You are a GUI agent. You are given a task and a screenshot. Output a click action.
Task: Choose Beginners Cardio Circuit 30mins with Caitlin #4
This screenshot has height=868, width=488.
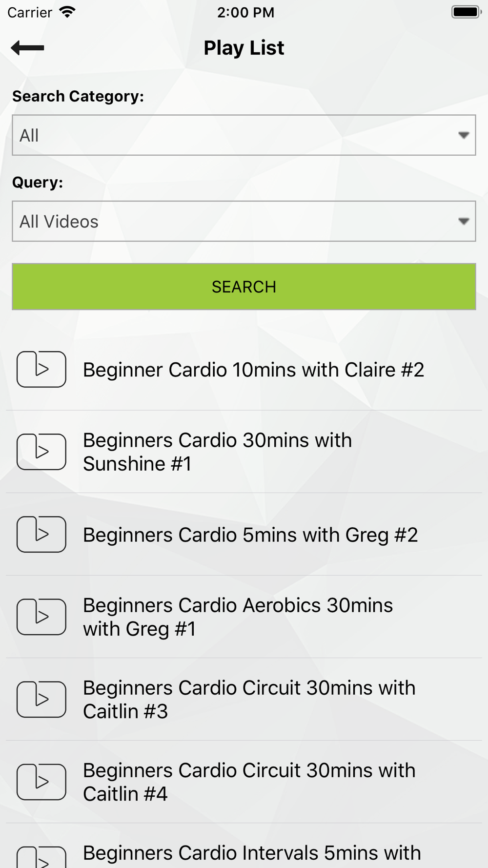(x=249, y=782)
